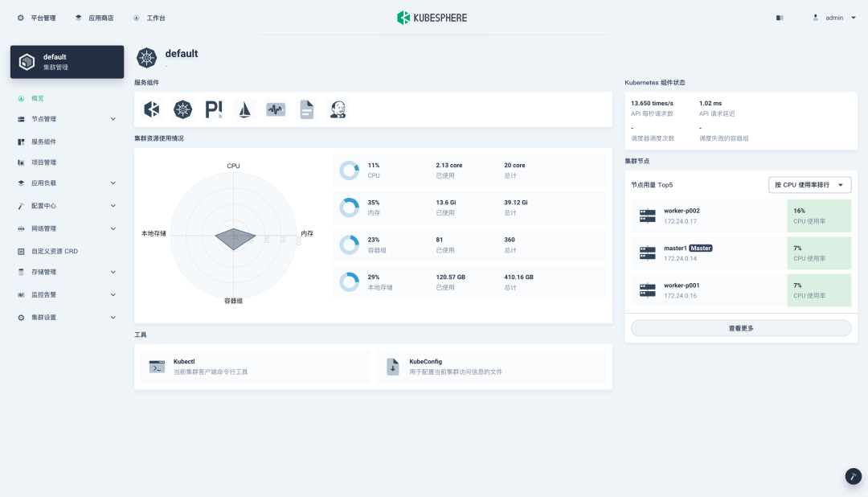Click the 39.12 Gi memory total value
This screenshot has width=868, height=497.
(x=516, y=202)
